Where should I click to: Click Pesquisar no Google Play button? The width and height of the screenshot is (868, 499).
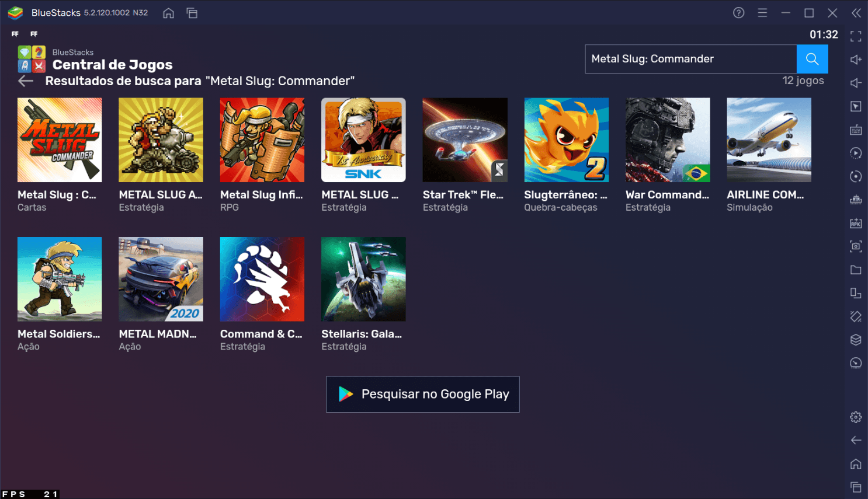click(423, 394)
